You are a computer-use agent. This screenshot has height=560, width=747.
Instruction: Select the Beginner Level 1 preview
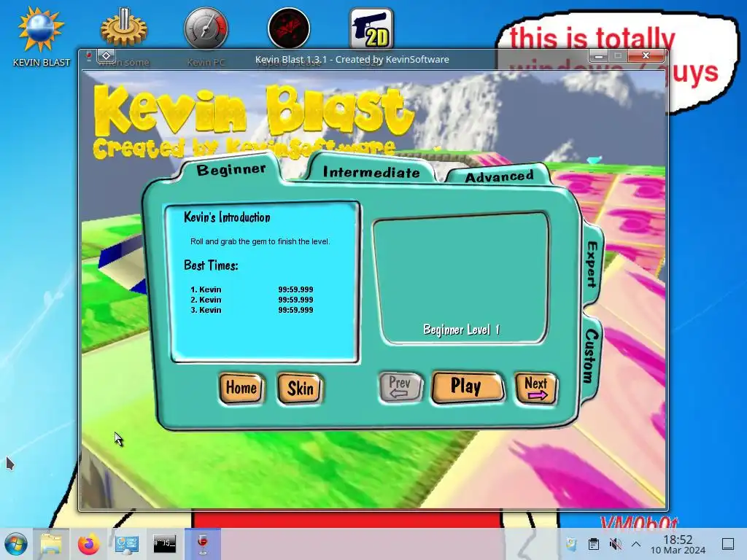pyautogui.click(x=462, y=278)
